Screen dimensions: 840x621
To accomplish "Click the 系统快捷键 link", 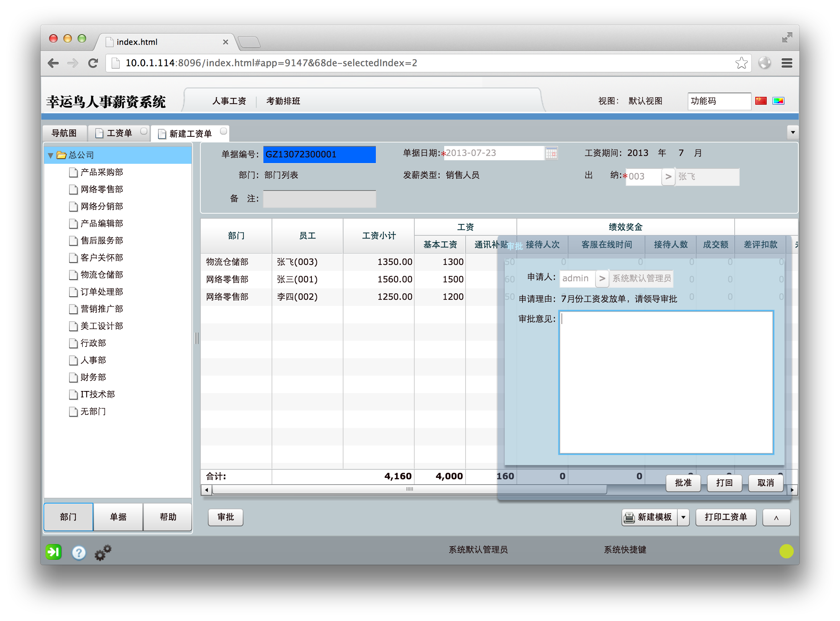I will pyautogui.click(x=625, y=549).
